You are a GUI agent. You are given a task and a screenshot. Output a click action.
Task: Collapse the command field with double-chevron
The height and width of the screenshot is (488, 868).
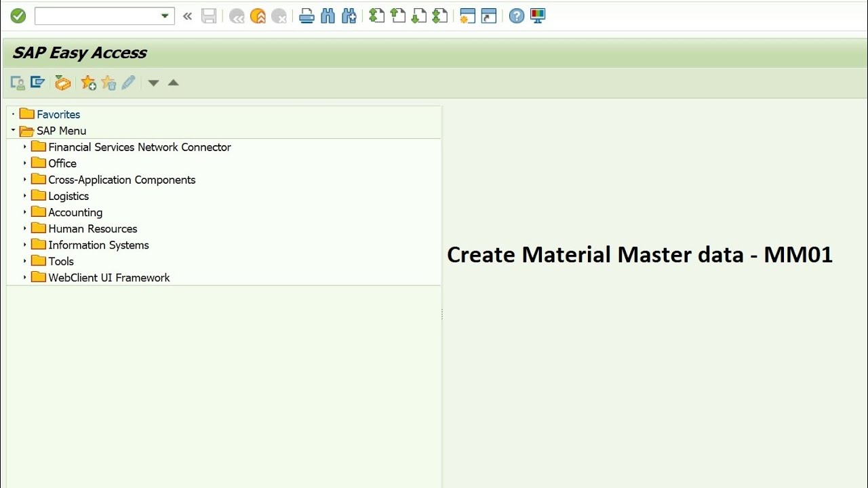[188, 16]
